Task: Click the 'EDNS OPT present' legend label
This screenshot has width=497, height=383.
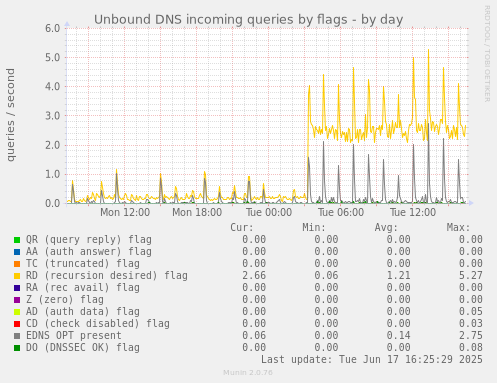Action: tap(74, 336)
